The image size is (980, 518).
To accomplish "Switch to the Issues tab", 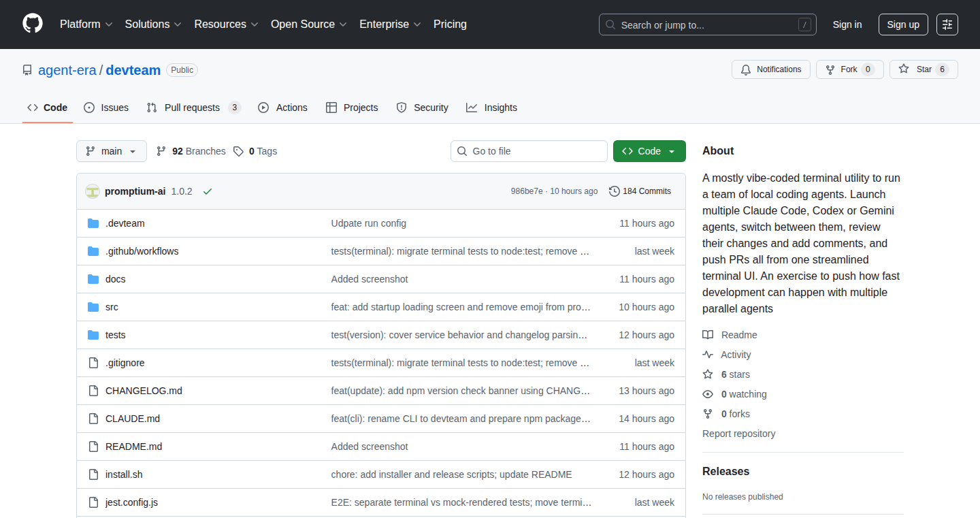I will click(x=106, y=108).
